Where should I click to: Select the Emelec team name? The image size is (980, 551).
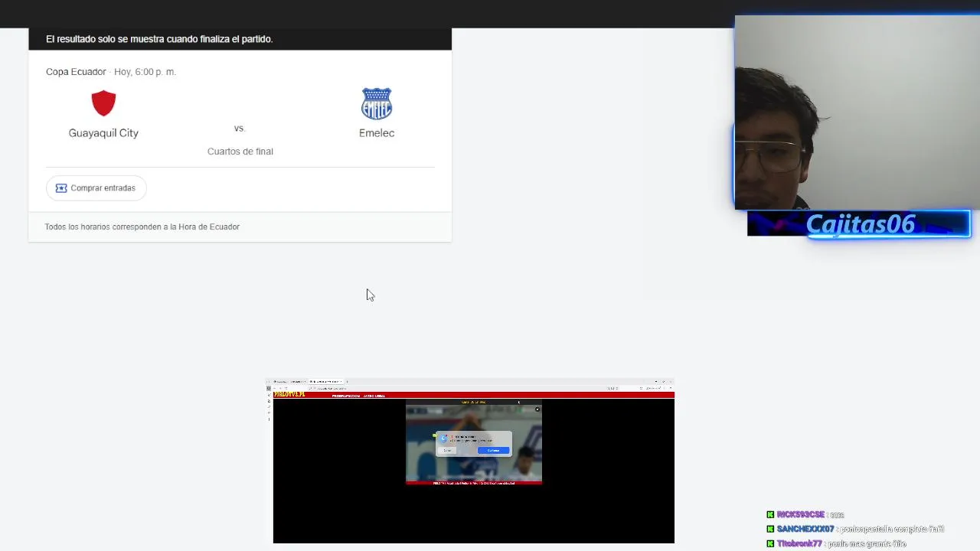coord(377,133)
